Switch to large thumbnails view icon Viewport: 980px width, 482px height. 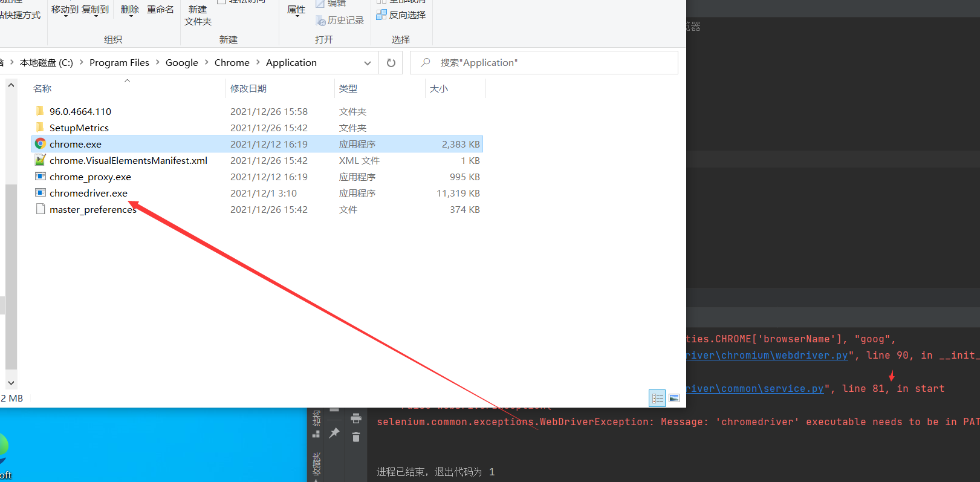tap(674, 398)
